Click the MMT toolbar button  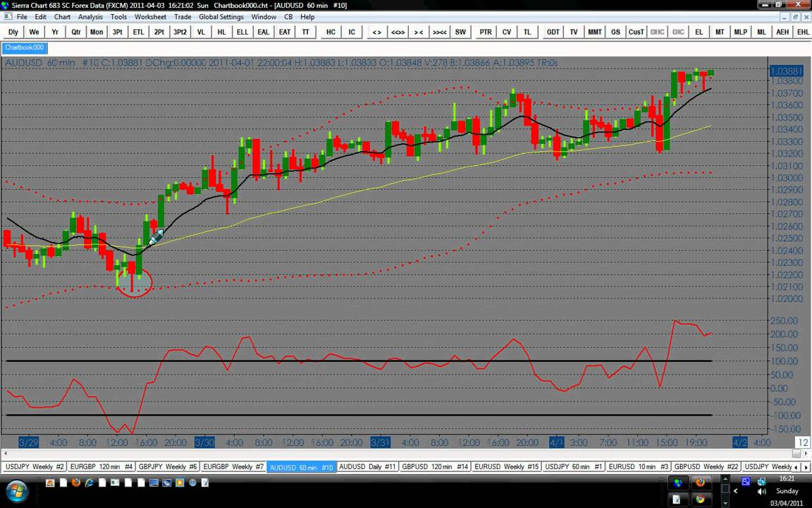pos(594,32)
